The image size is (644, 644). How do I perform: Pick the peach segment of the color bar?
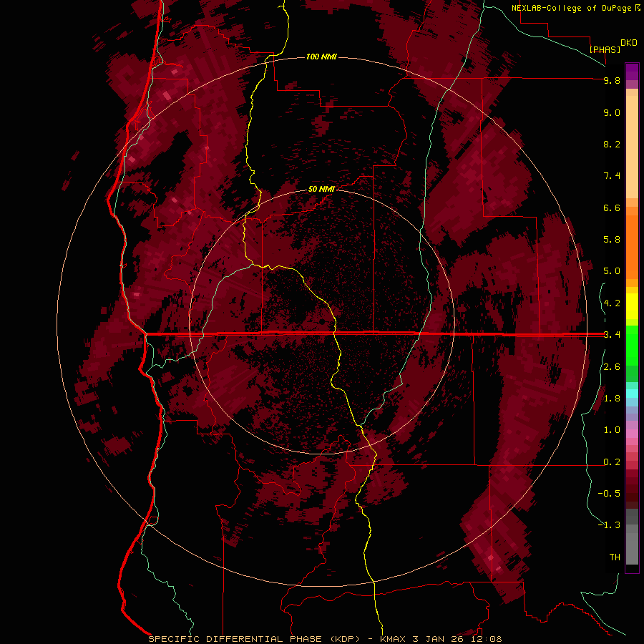632,146
